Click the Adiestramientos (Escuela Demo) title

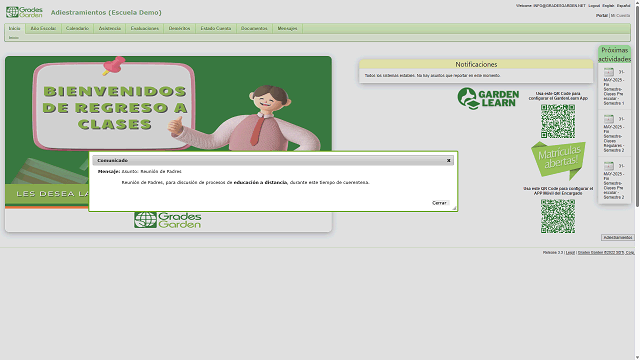tap(106, 13)
